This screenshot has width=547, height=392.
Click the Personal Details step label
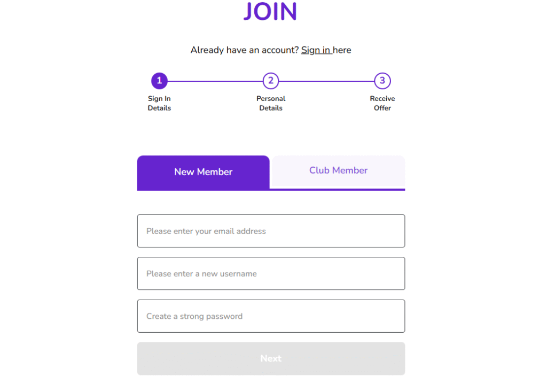[x=271, y=103]
